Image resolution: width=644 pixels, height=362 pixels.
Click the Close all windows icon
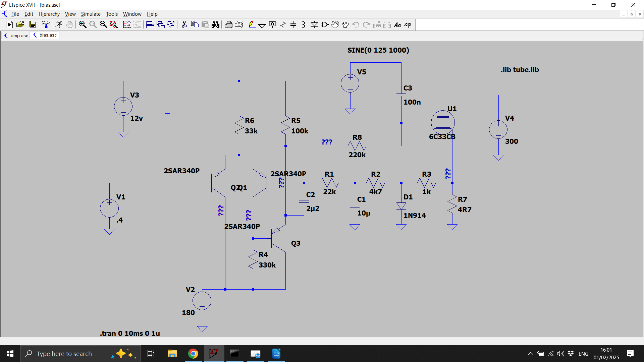[171, 24]
